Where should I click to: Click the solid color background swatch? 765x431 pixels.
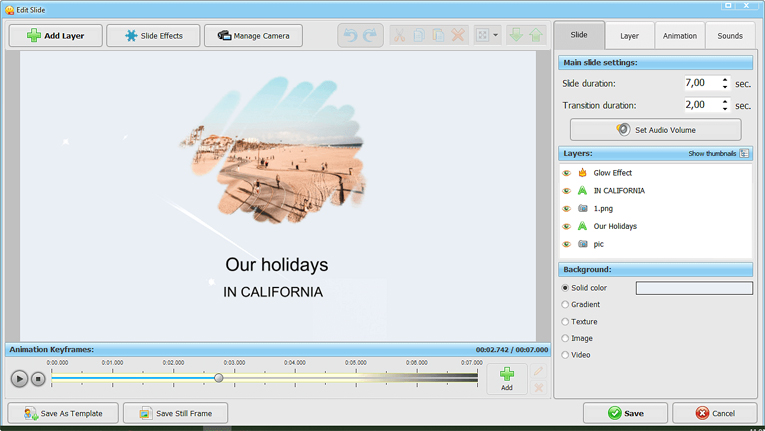pos(694,288)
